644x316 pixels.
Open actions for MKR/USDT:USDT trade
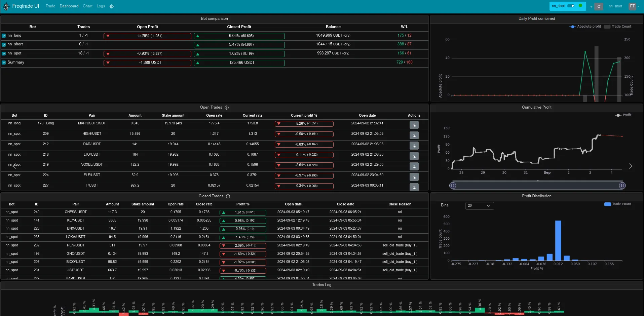pos(414,125)
